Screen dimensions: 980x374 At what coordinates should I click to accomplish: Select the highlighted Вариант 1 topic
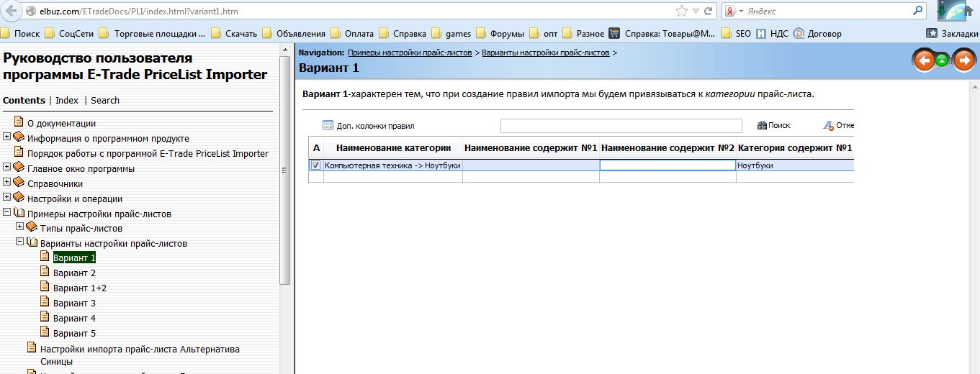click(74, 257)
